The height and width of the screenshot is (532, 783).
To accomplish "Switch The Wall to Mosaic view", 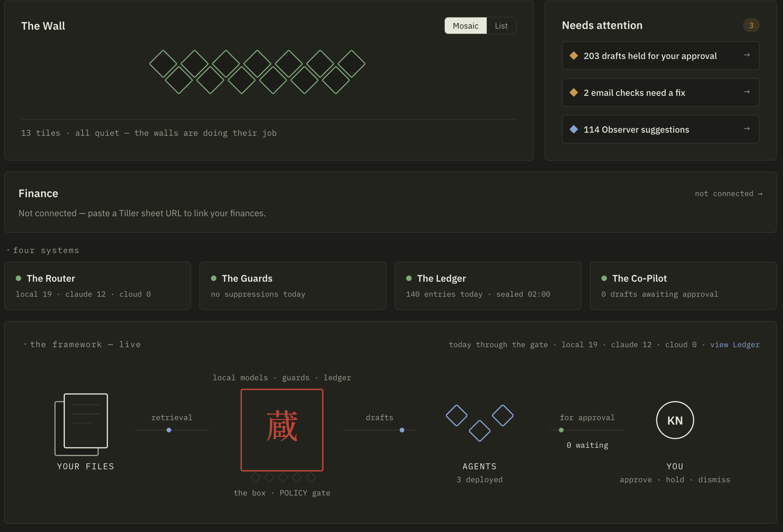I will (x=466, y=26).
